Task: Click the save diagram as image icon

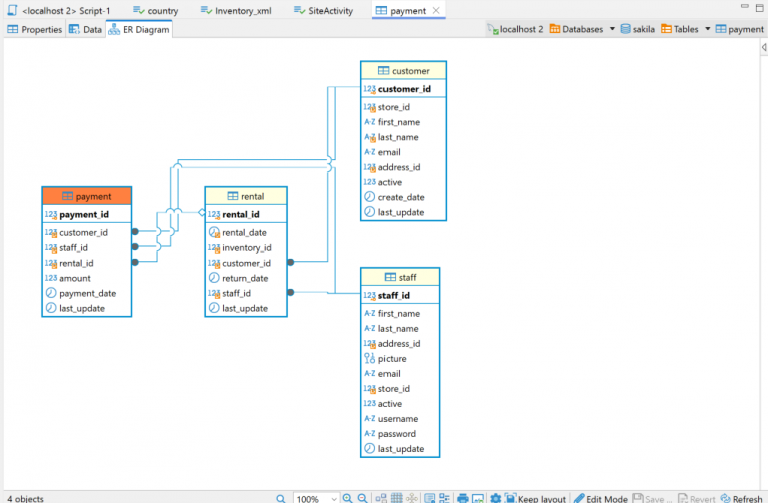Action: click(479, 498)
